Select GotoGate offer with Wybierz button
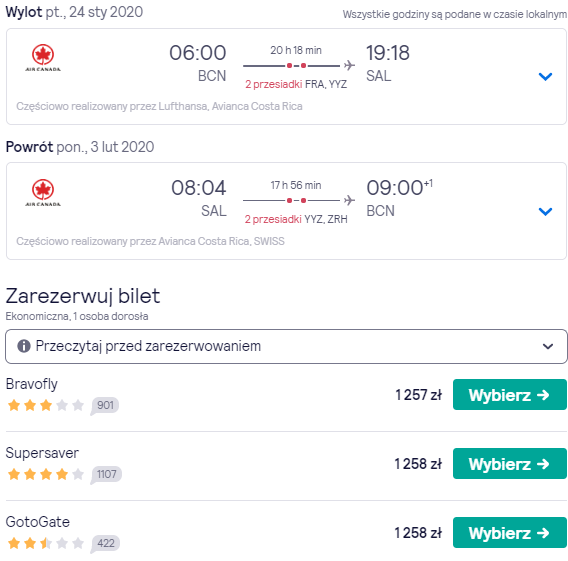This screenshot has height=561, width=568. tap(510, 533)
